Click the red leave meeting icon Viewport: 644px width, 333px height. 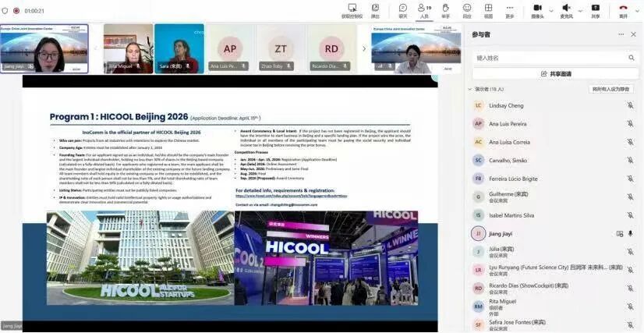[x=623, y=9]
